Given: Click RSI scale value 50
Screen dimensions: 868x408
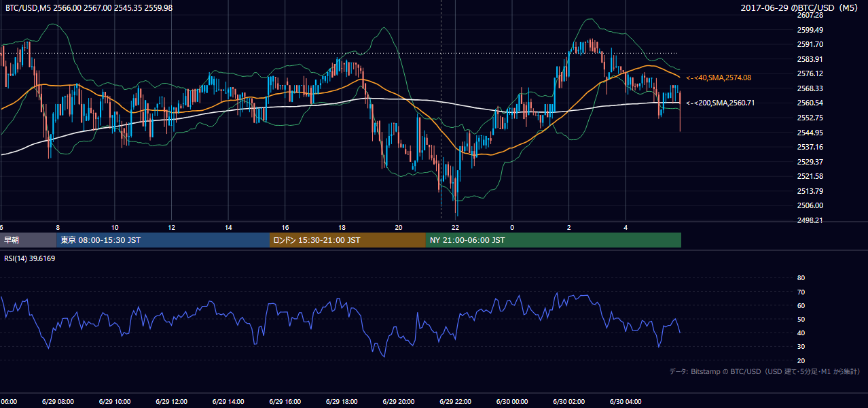Looking at the screenshot, I should [x=801, y=319].
